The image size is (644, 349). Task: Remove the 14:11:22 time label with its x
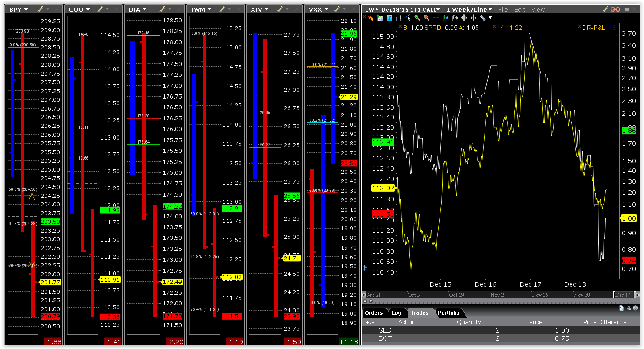tap(495, 27)
